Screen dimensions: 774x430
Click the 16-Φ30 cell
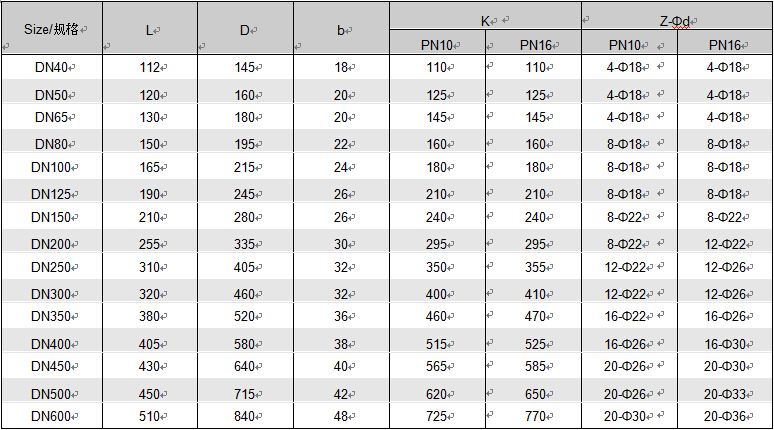point(725,343)
